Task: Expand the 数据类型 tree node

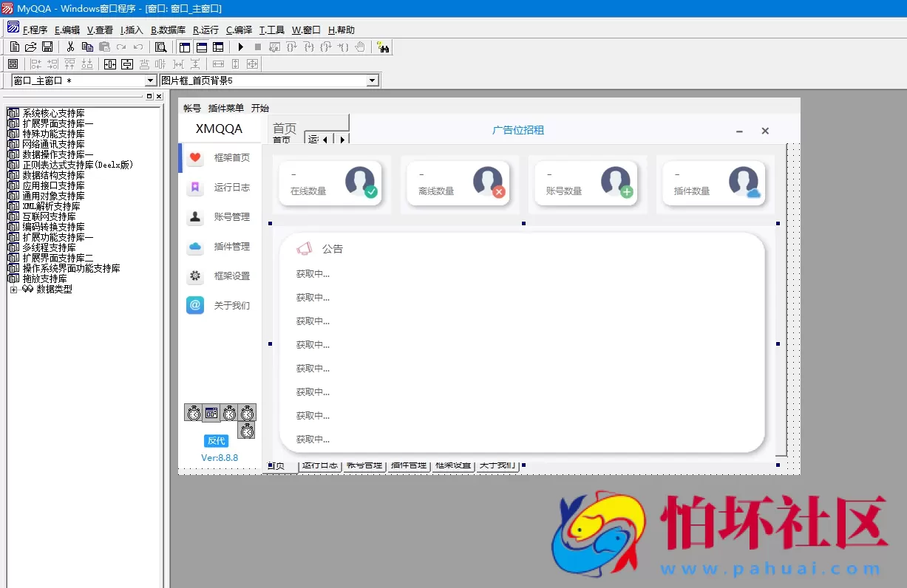Action: [13, 288]
